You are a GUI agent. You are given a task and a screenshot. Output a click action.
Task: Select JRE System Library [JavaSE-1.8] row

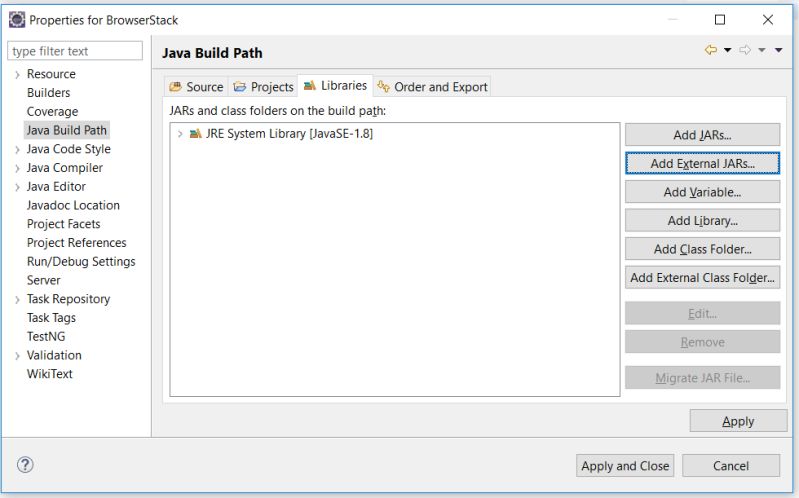pos(289,134)
